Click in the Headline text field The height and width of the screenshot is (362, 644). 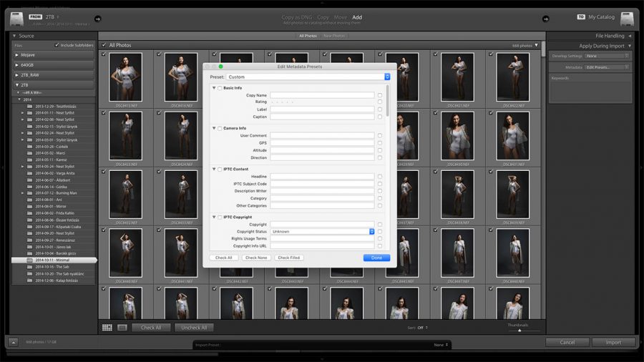pos(322,177)
